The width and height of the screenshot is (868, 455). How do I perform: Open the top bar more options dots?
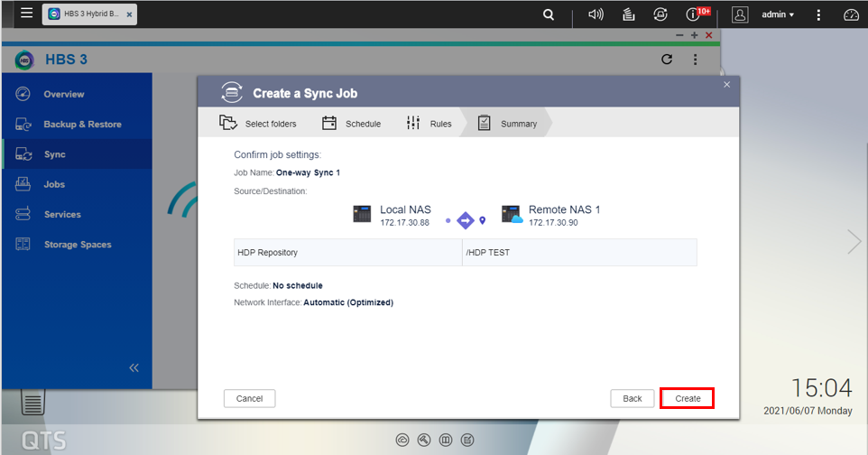(818, 15)
